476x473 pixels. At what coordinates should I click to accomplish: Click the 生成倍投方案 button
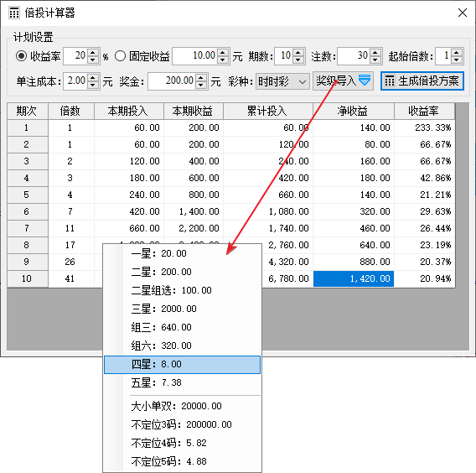(x=422, y=81)
